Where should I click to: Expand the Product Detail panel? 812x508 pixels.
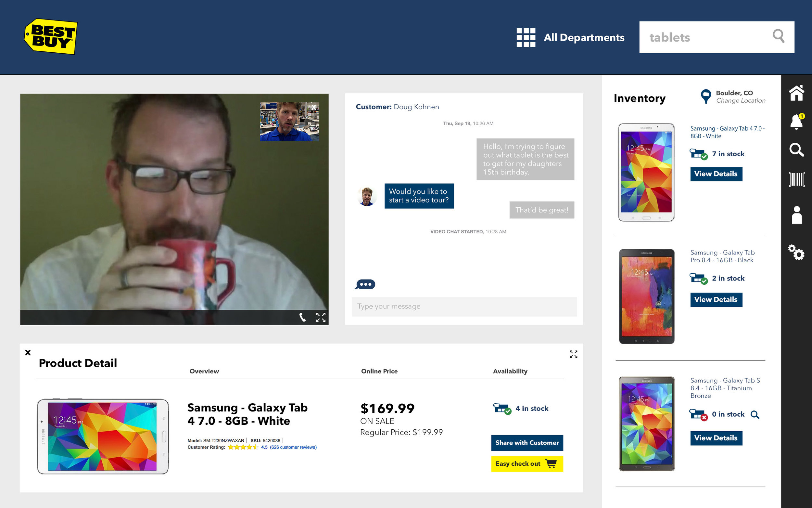(573, 354)
